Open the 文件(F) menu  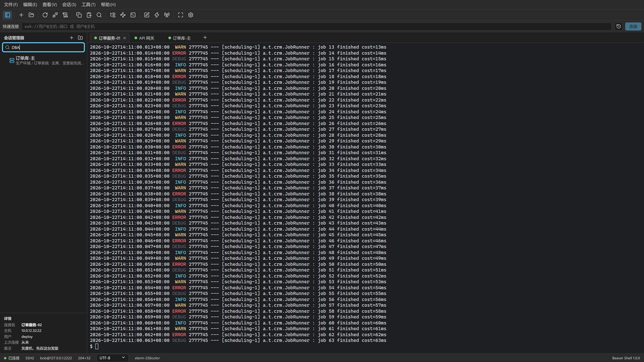click(11, 5)
